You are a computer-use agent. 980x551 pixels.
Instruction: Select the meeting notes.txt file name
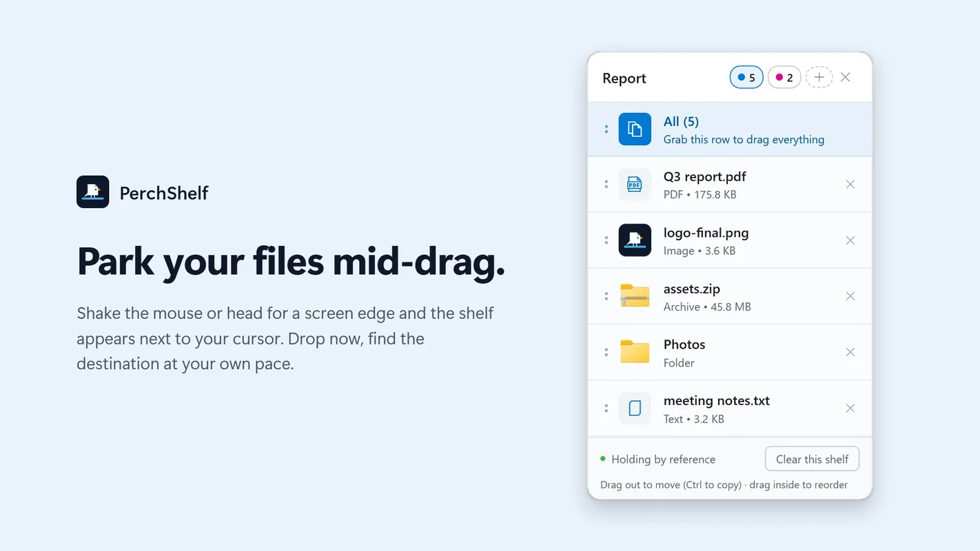tap(717, 401)
